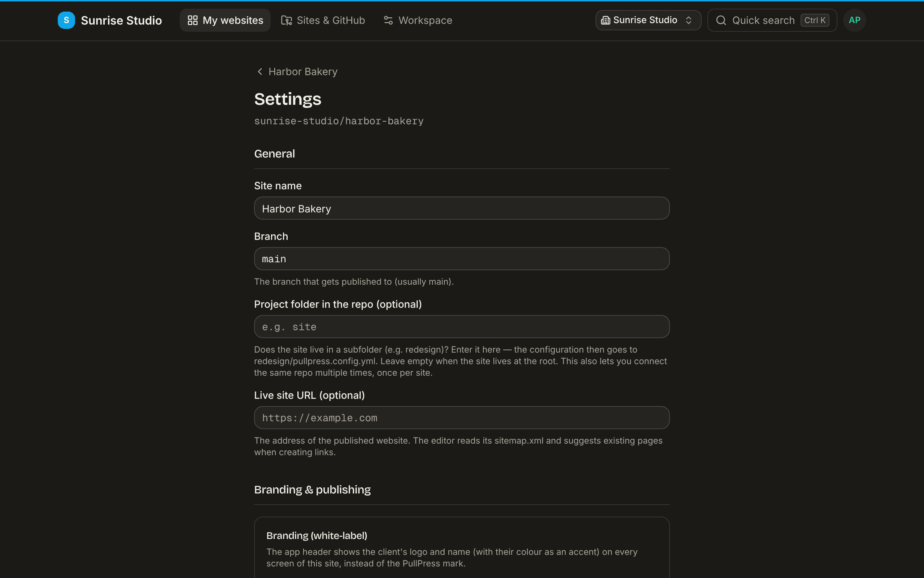
Task: Click the Sites & GitHub folder icon
Action: (286, 20)
